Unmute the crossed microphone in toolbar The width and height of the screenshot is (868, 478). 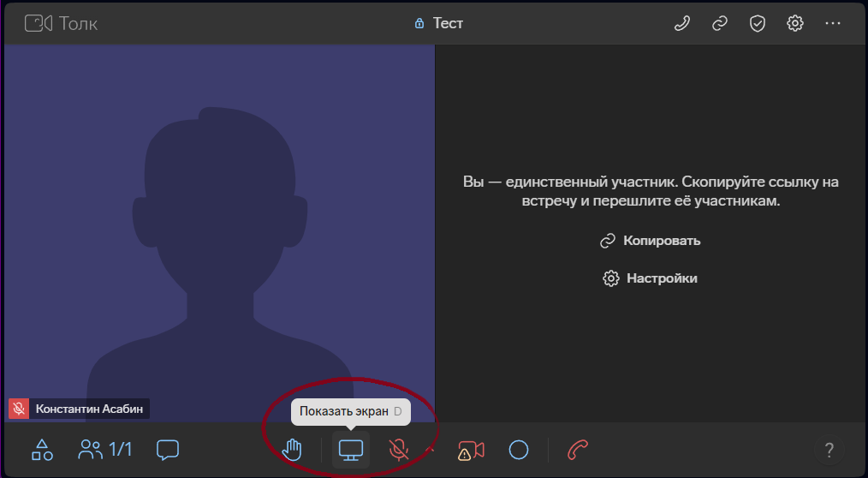pos(399,450)
